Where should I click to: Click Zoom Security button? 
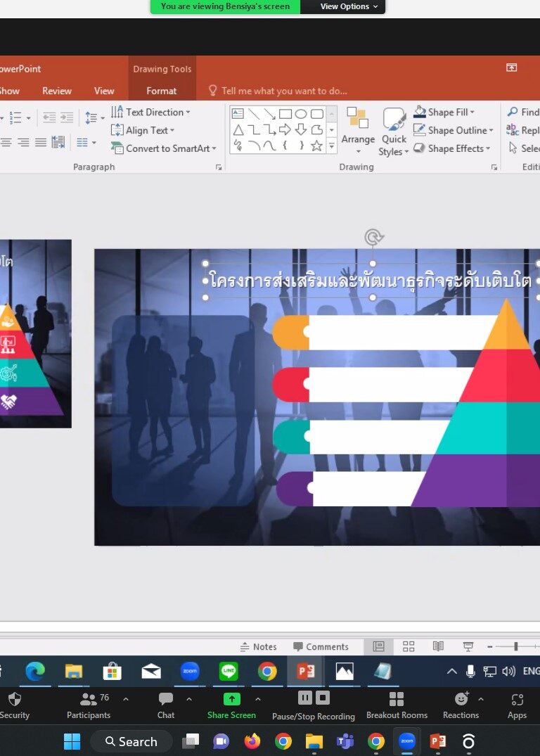coord(15,706)
